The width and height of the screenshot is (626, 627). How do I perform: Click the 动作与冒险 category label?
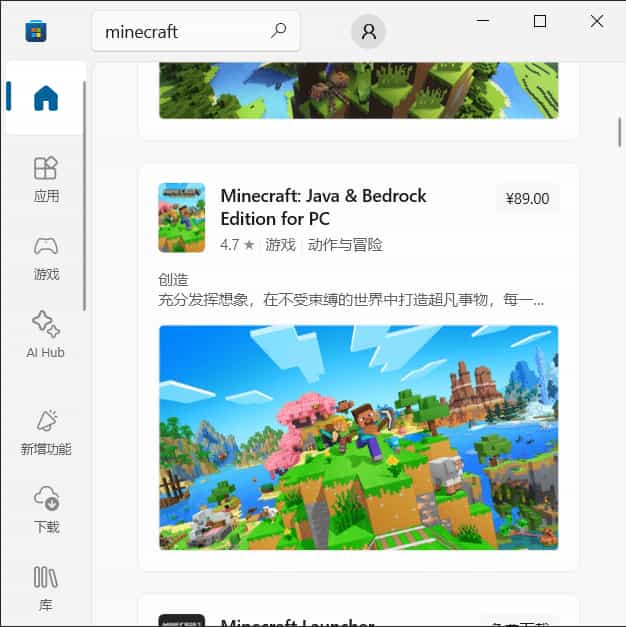click(345, 245)
